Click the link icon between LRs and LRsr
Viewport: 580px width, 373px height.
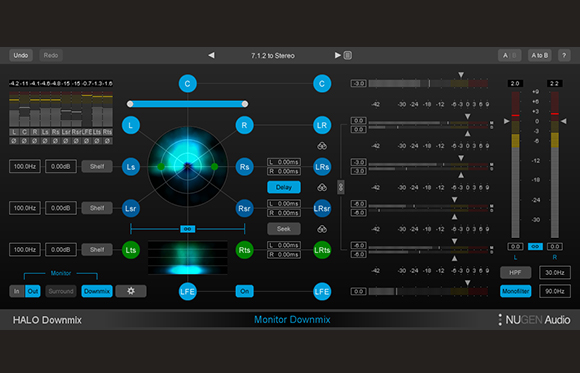(x=322, y=188)
